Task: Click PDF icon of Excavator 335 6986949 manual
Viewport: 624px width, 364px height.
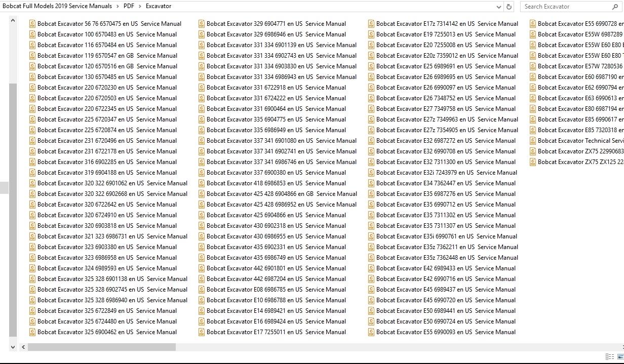Action: coord(202,130)
